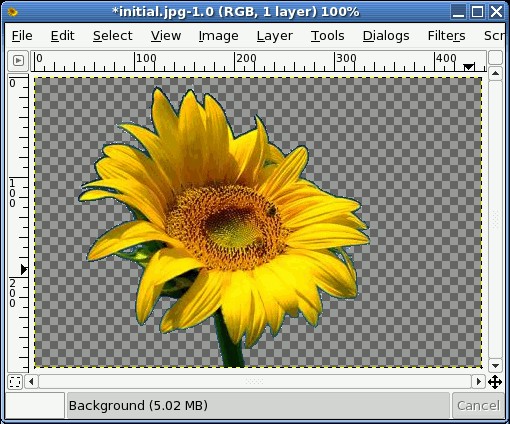Viewport: 510px width, 424px height.
Task: Click the sunflower's brown center on canvas
Action: tap(230, 227)
